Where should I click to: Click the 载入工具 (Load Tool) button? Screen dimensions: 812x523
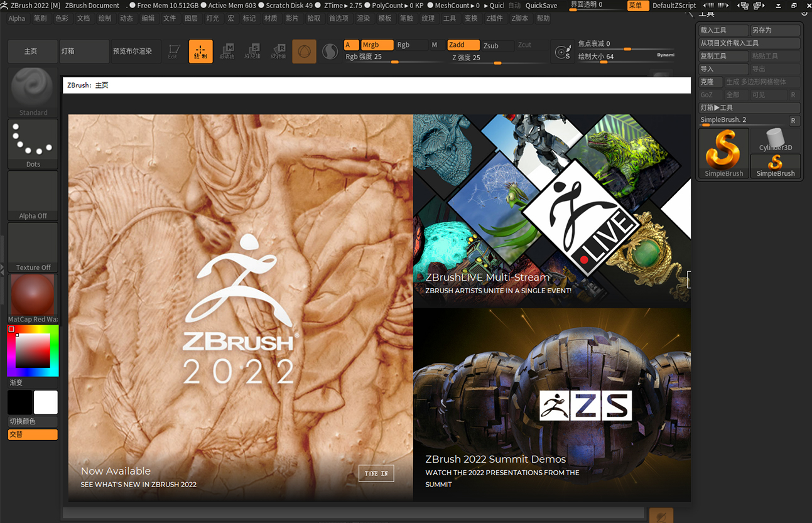pos(723,30)
